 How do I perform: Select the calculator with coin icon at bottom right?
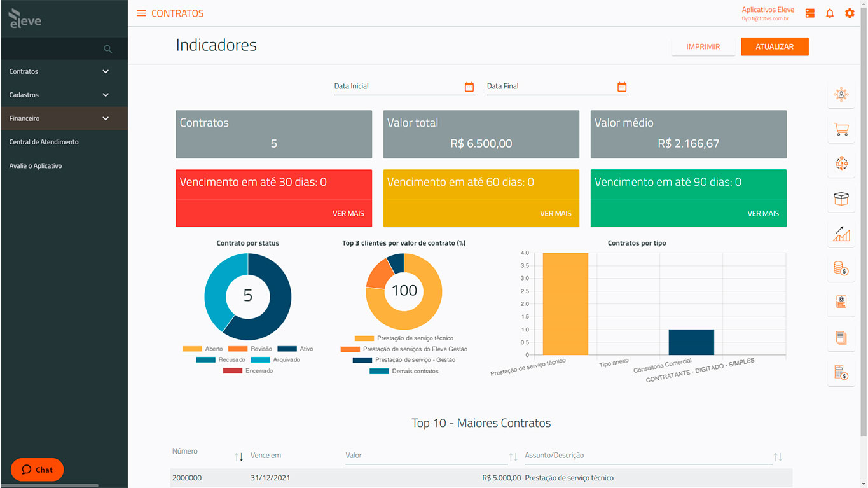(x=841, y=374)
